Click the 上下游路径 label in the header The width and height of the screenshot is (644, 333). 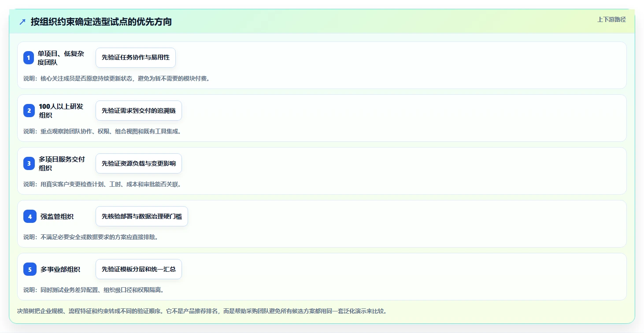[x=611, y=19]
